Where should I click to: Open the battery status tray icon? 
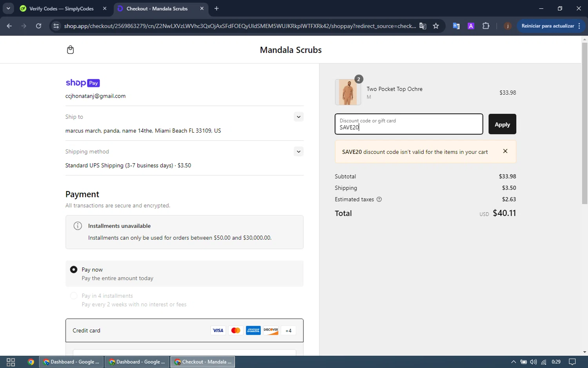(523, 362)
